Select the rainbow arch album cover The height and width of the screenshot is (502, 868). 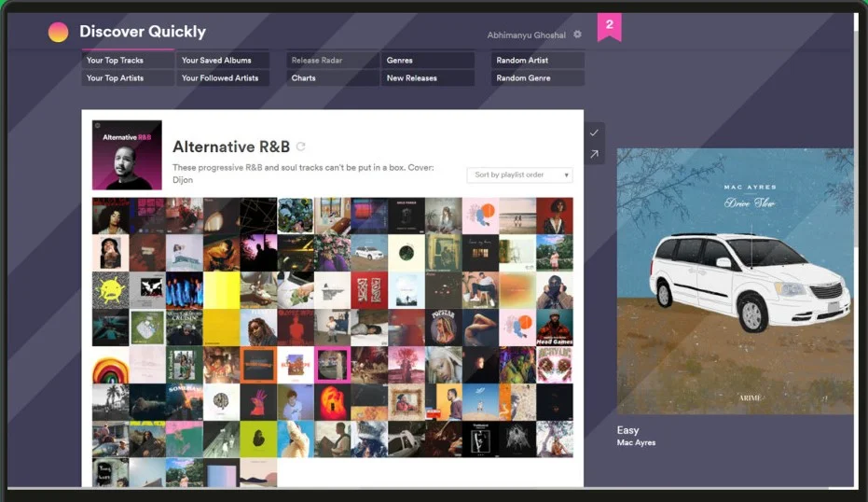pos(110,365)
